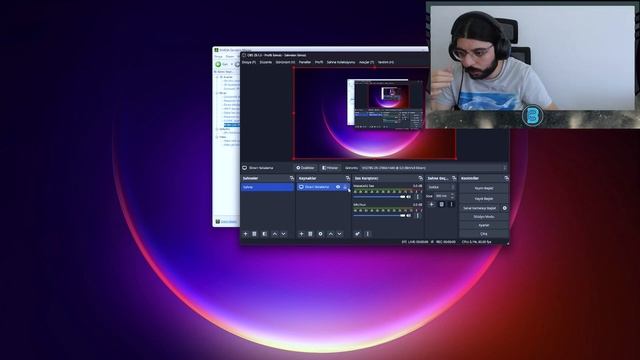Open Ses Karıştırıcı bottom menu dots
The height and width of the screenshot is (360, 640).
click(x=367, y=234)
